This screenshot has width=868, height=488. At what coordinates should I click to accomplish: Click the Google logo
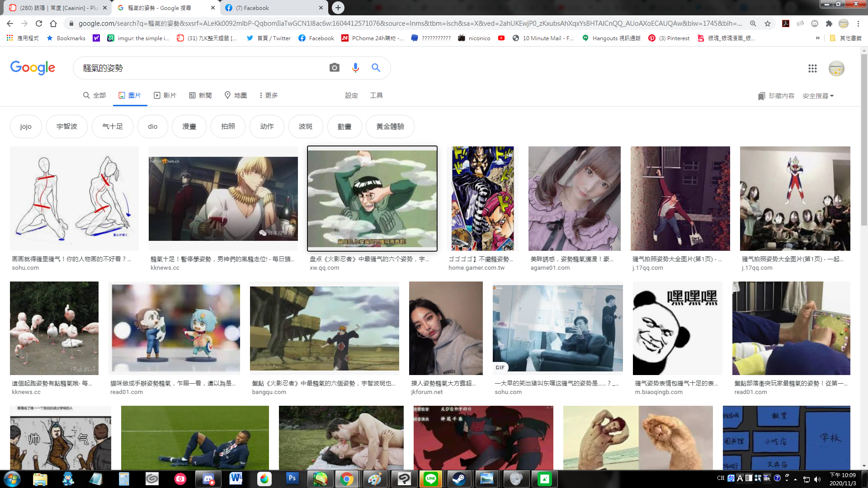click(33, 68)
